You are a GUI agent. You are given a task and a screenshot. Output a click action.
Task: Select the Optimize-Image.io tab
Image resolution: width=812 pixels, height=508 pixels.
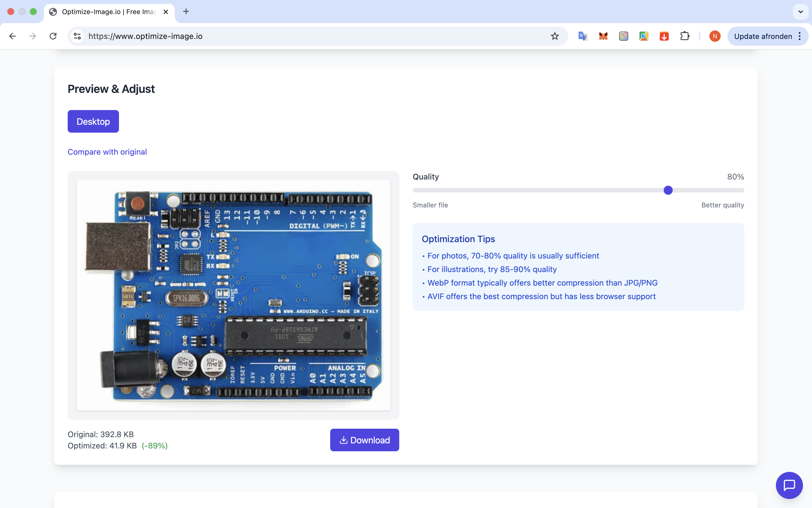[x=109, y=12]
